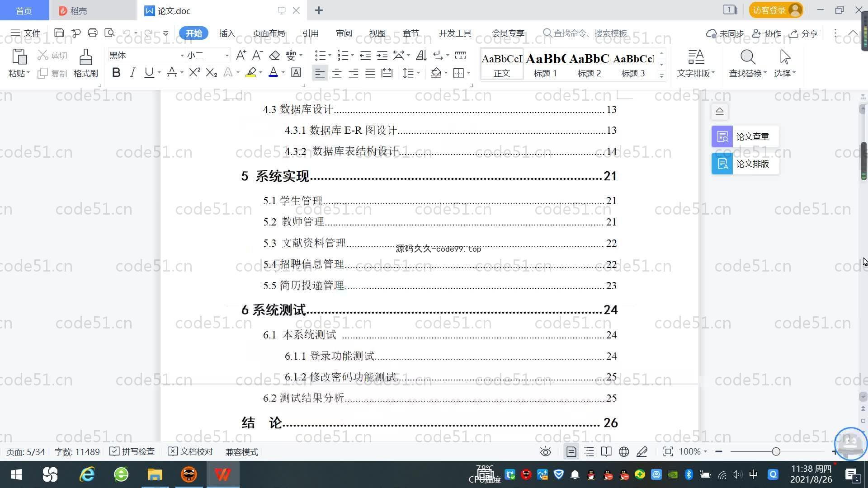Expand the styles gallery

point(661,75)
